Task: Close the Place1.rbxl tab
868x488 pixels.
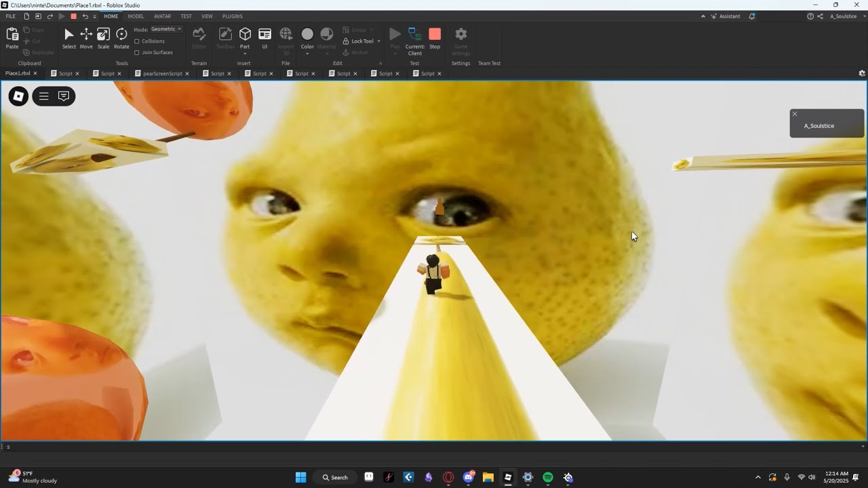Action: click(35, 73)
